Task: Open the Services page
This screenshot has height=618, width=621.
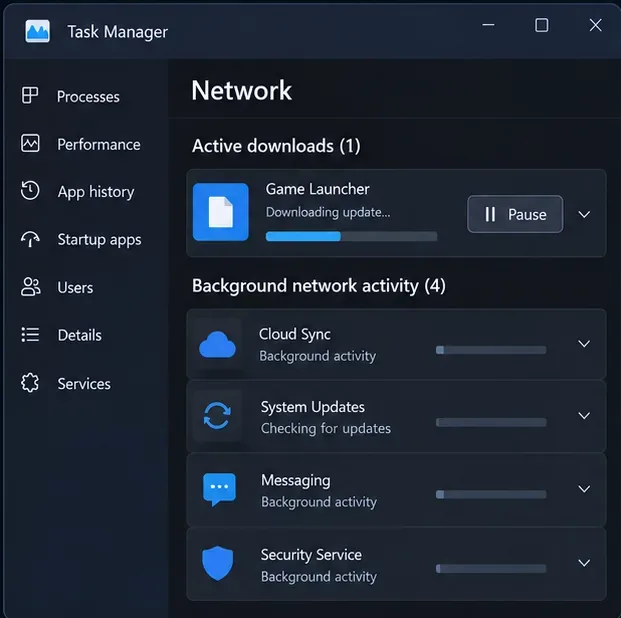Action: [86, 383]
